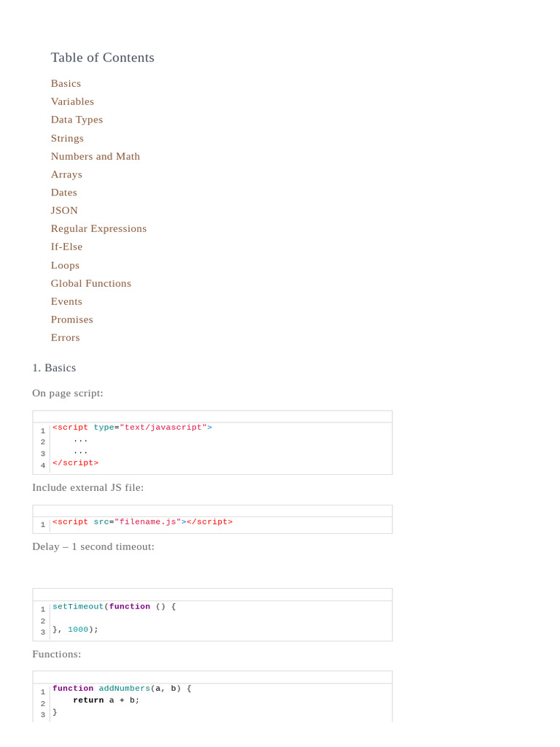Navigate to the Promises link
560x747 pixels.
point(71,320)
